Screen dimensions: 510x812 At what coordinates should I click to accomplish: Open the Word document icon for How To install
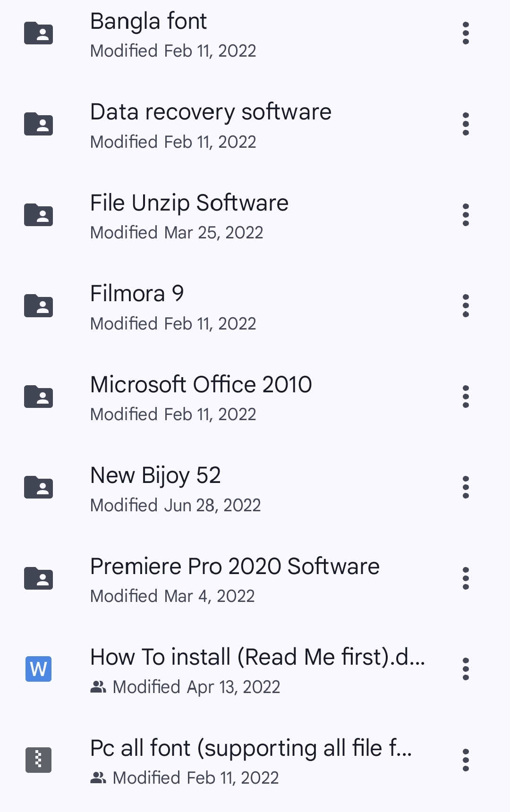[38, 669]
